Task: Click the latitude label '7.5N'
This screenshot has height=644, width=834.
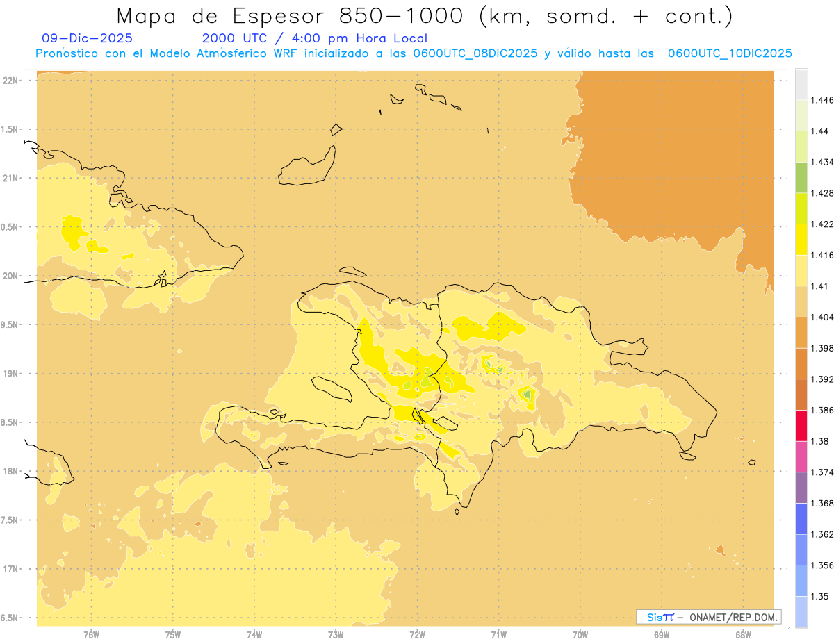Action: pyautogui.click(x=9, y=521)
